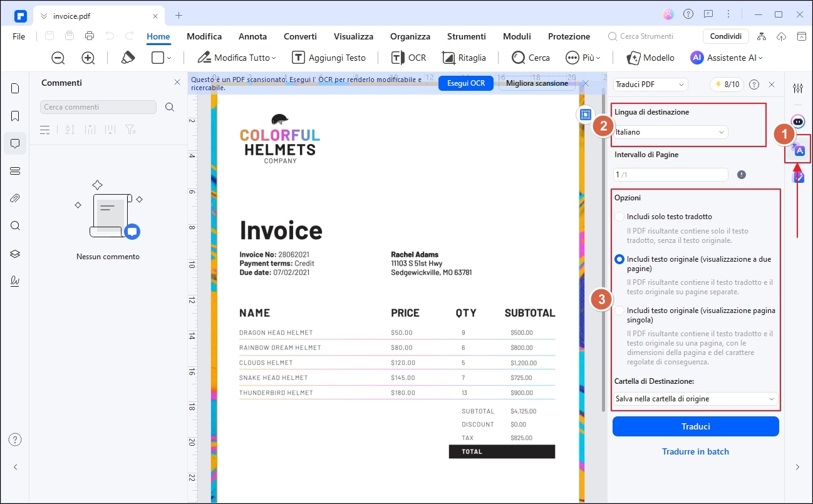Select Includi testo originale pagina singola option
Viewport: 813px width, 504px height.
point(619,311)
